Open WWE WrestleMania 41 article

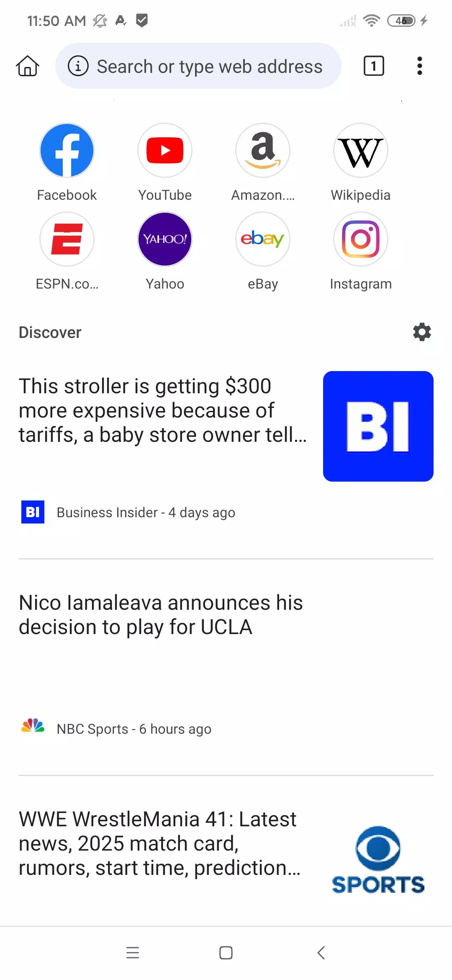[x=159, y=843]
